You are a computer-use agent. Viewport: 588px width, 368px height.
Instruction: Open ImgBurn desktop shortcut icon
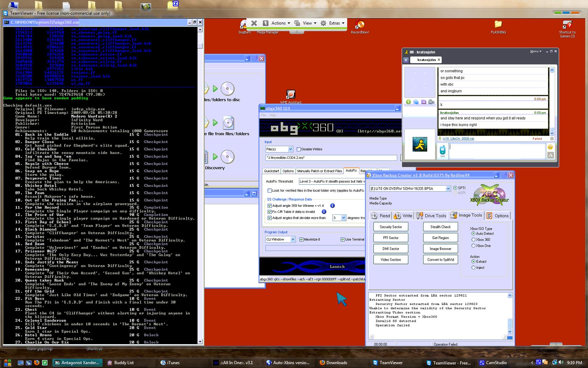coord(244,25)
